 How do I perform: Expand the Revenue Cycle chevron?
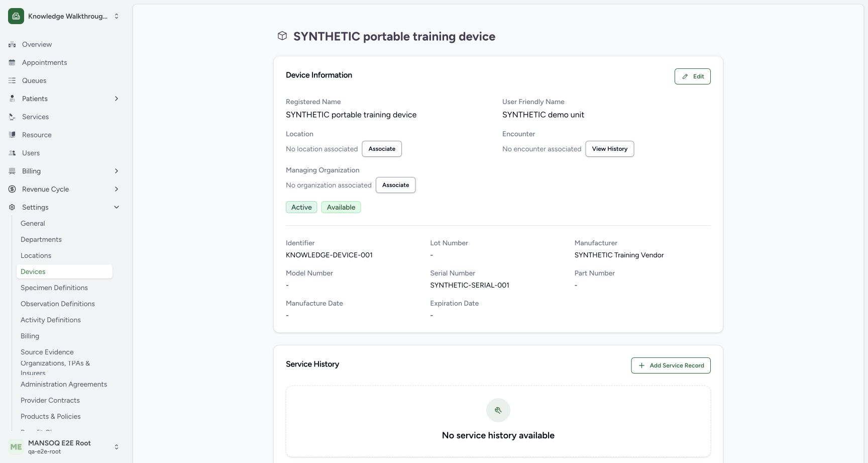pos(117,189)
